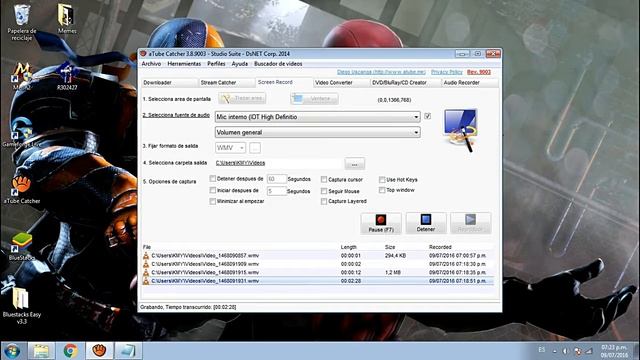Screen dimensions: 640x360
Task: Select the Gameforge Live desktop shortcut
Action: [22, 133]
